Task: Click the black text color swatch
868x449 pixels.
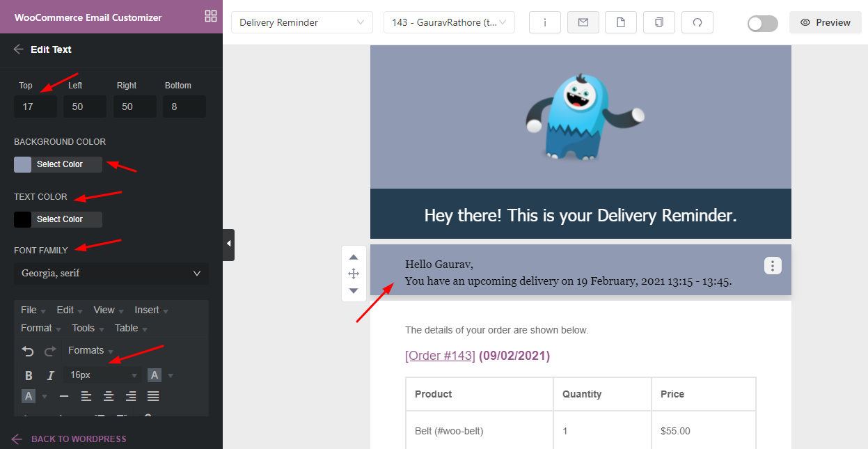Action: tap(22, 219)
